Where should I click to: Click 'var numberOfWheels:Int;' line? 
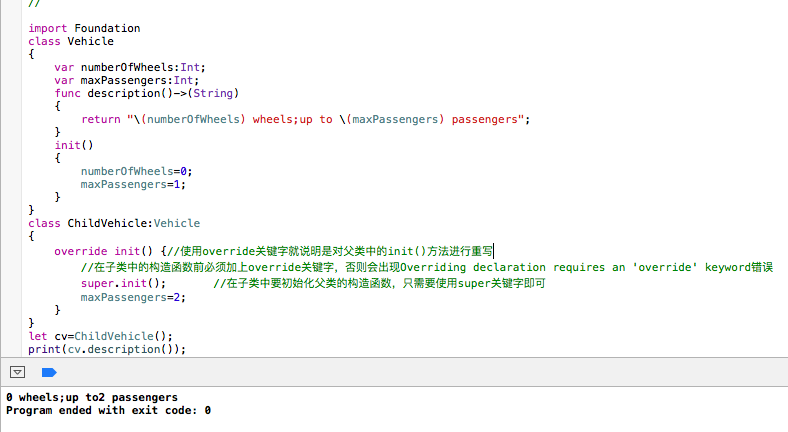coord(130,67)
